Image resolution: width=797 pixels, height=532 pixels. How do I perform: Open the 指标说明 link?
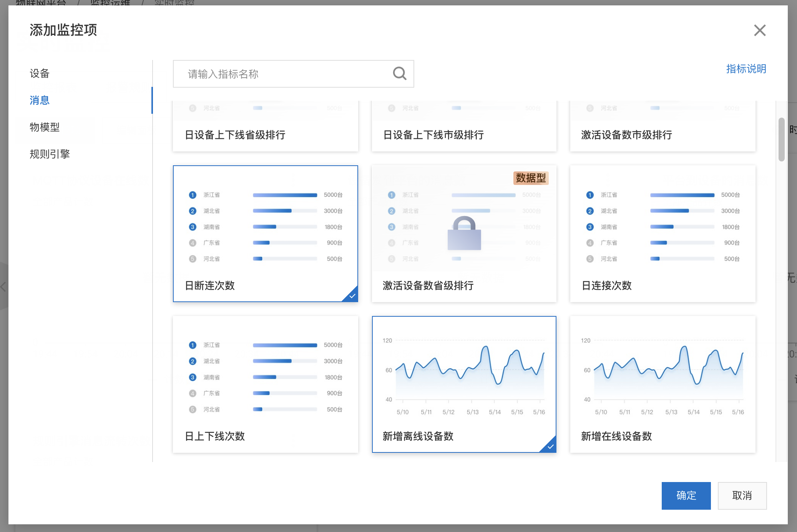pos(746,69)
